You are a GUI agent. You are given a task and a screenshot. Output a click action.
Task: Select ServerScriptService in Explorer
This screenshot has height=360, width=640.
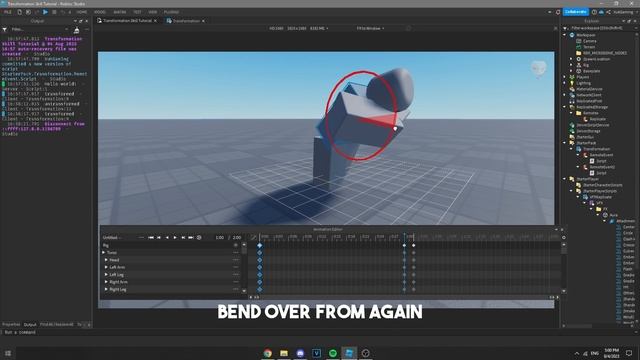tap(593, 125)
